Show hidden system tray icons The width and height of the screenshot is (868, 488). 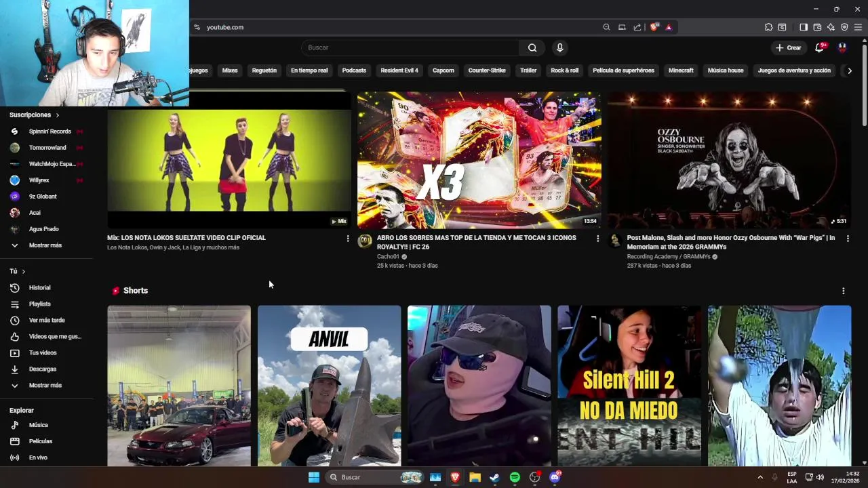759,477
